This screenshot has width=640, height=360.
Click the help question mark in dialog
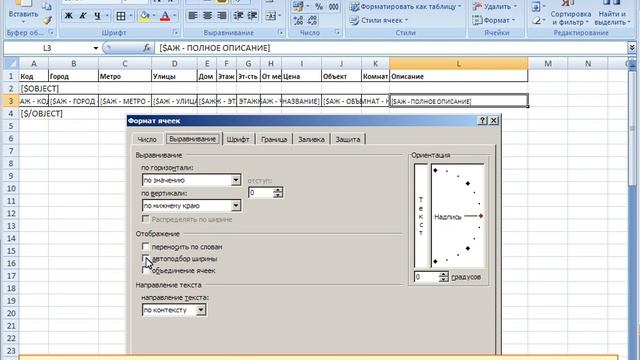coord(482,120)
